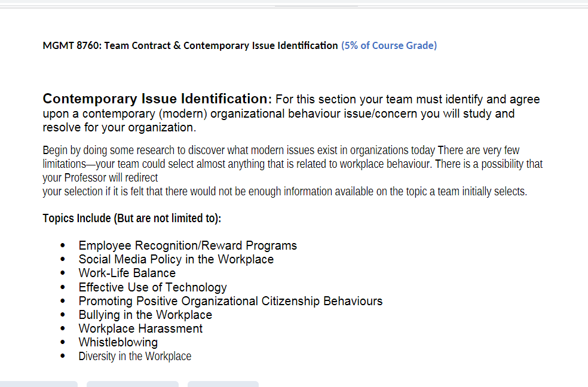Select the "Workplace Harassment" bullet item

pos(140,328)
